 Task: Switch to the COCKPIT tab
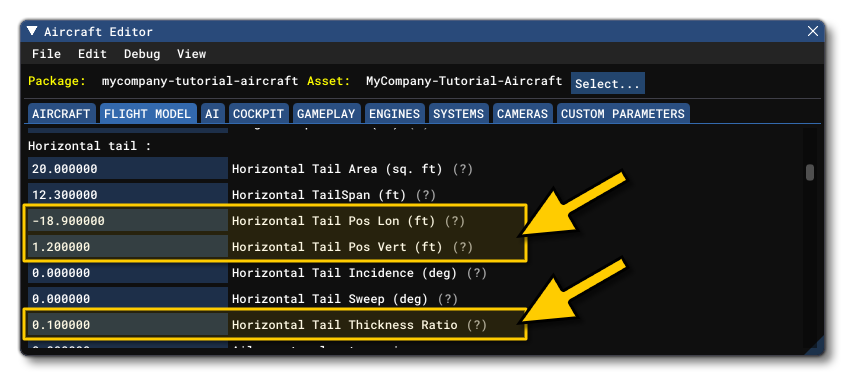coord(258,114)
